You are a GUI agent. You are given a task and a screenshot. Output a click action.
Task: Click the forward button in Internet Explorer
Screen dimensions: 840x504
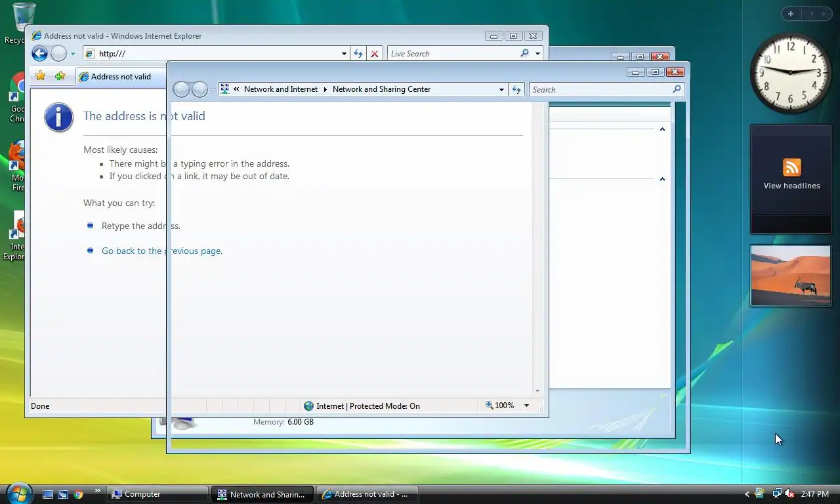59,54
